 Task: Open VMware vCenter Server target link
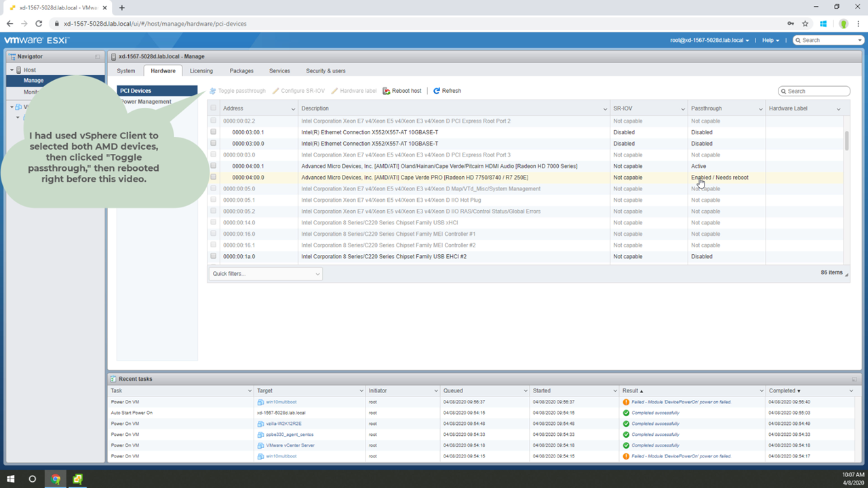click(x=290, y=445)
